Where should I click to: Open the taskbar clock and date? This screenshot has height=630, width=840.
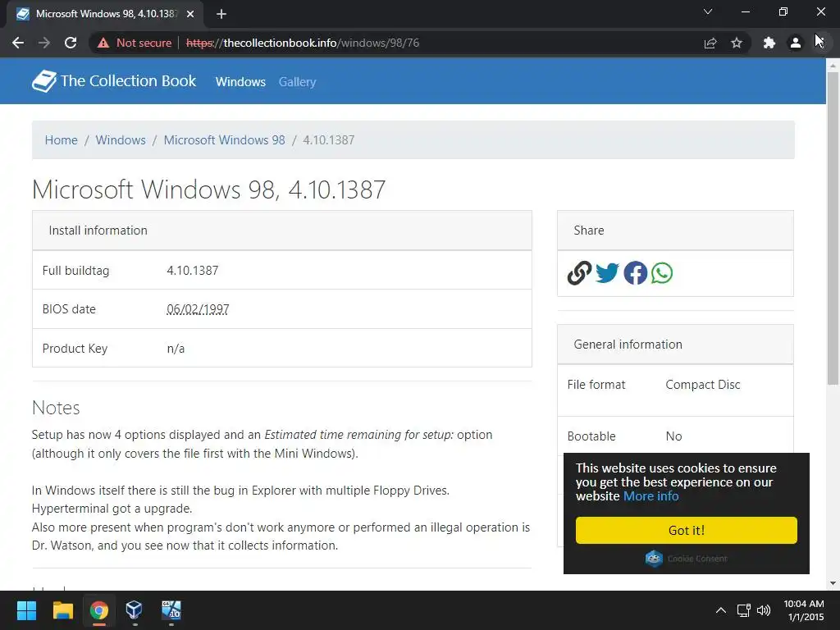804,610
